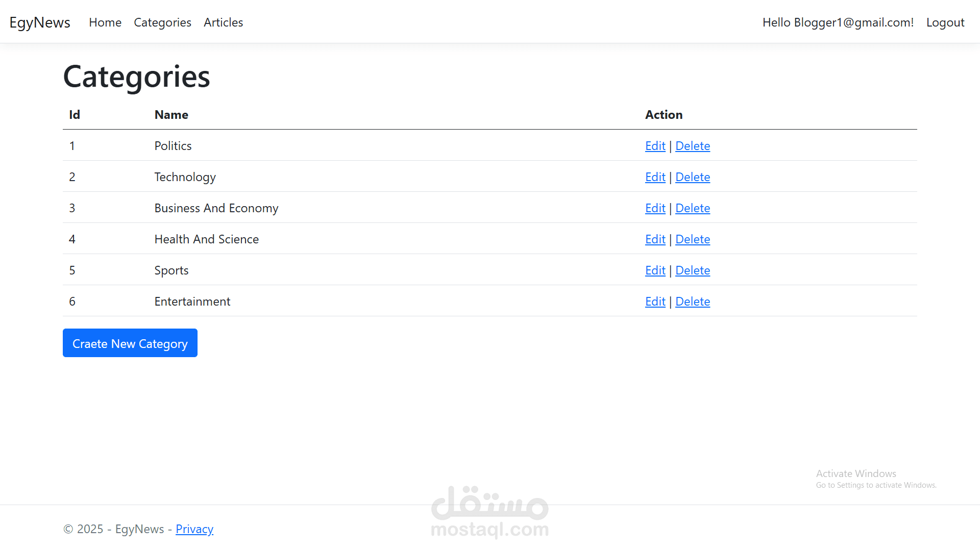Edit the Sports category
The image size is (980, 551).
[655, 270]
